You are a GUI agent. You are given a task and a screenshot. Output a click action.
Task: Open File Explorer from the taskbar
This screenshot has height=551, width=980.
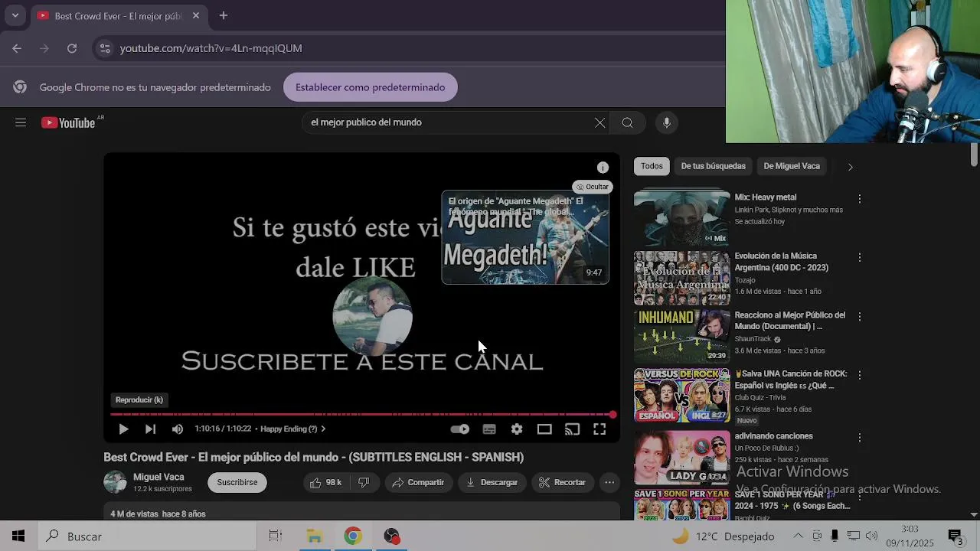[x=315, y=536]
